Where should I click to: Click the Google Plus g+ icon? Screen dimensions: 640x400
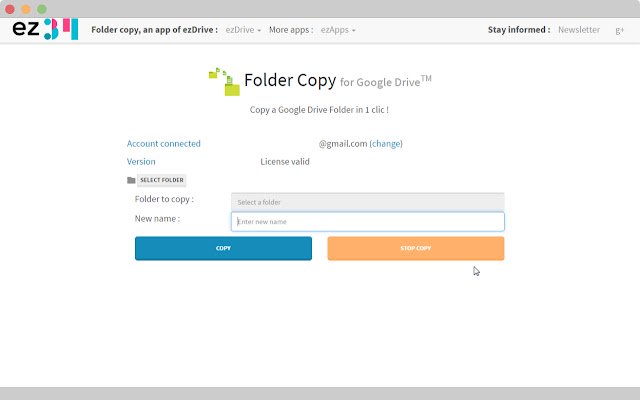620,30
